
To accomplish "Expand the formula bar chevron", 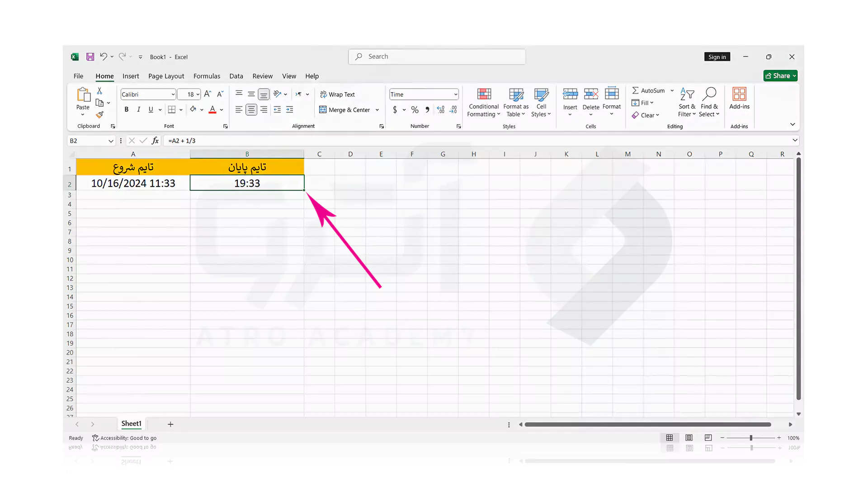I will [795, 140].
